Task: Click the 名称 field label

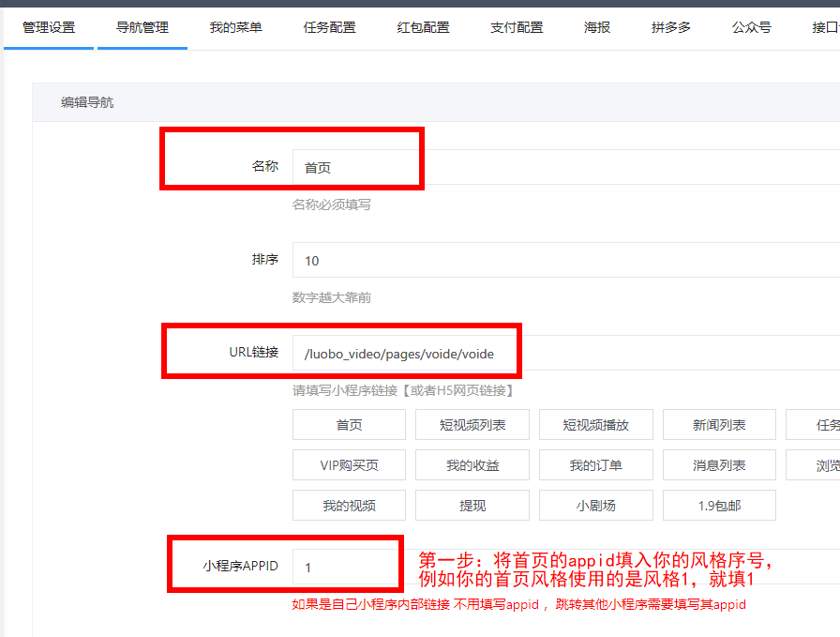Action: (265, 166)
